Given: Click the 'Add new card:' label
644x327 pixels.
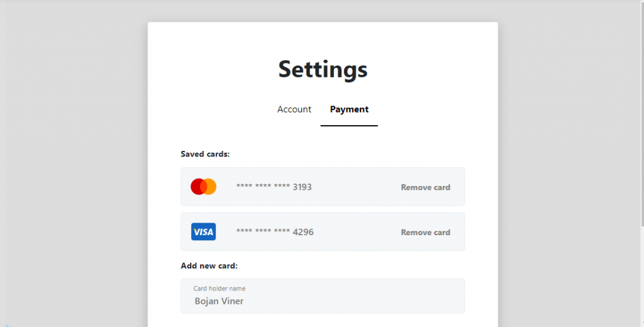Looking at the screenshot, I should click(209, 266).
